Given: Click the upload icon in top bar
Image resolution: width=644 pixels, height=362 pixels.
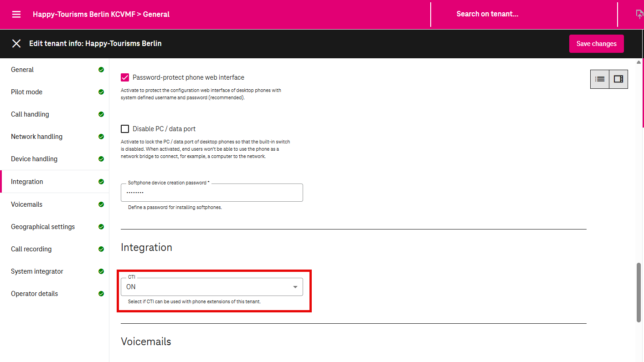Looking at the screenshot, I should click(x=639, y=14).
